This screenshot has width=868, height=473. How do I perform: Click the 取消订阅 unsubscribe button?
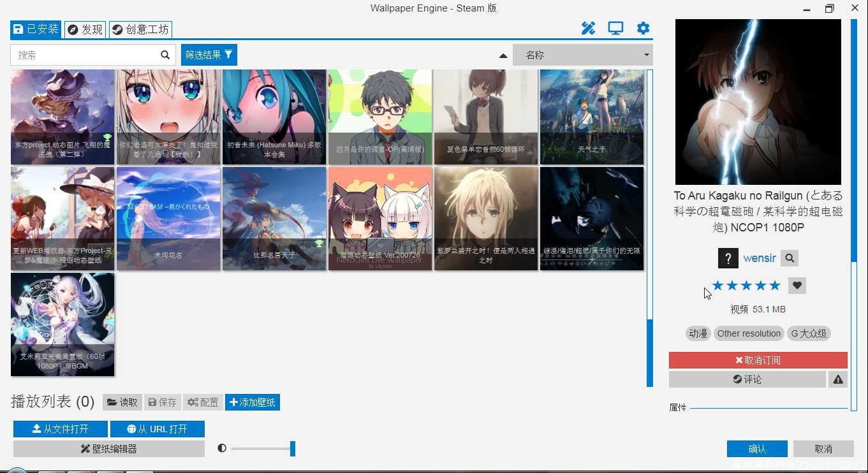[x=758, y=360]
